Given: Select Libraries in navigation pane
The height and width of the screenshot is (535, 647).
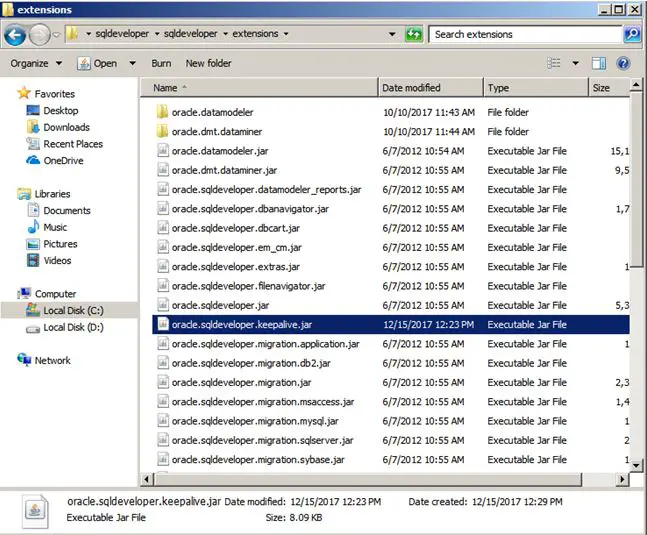Looking at the screenshot, I should point(44,193).
